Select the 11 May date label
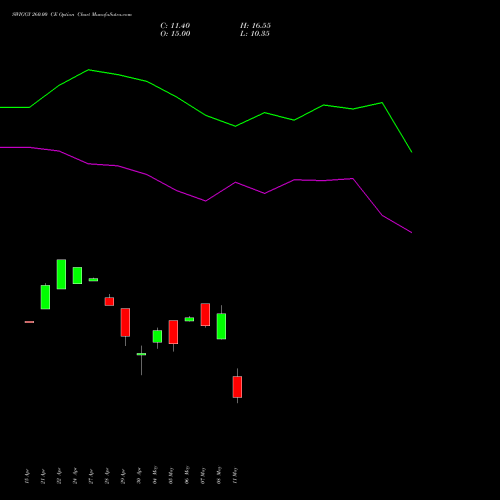This screenshot has width=500, height=500. click(235, 475)
